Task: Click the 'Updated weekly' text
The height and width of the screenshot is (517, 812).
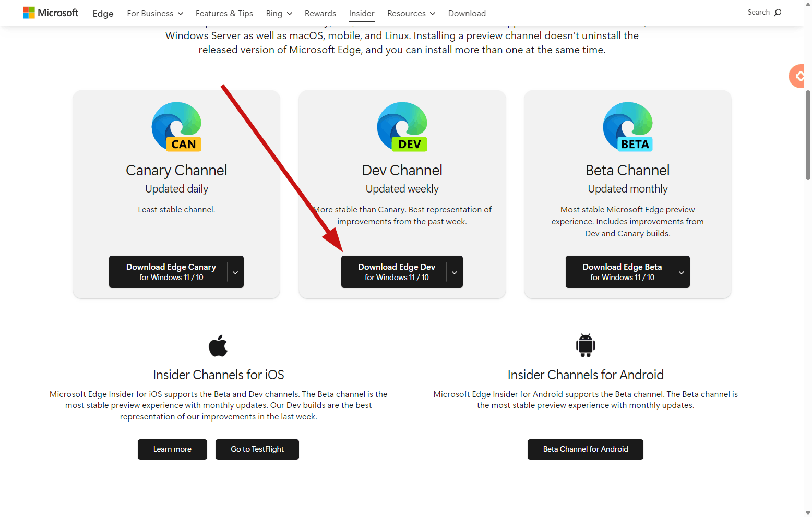Action: pos(402,189)
